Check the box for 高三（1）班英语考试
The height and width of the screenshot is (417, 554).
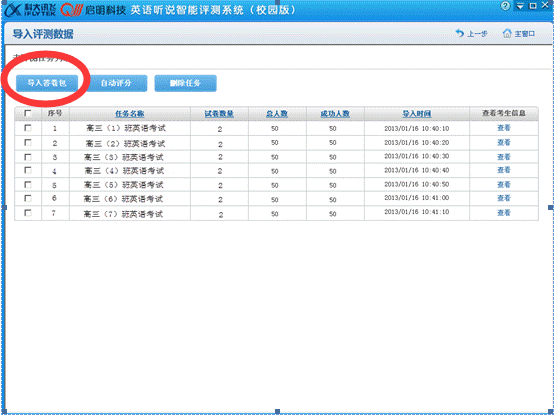click(28, 128)
